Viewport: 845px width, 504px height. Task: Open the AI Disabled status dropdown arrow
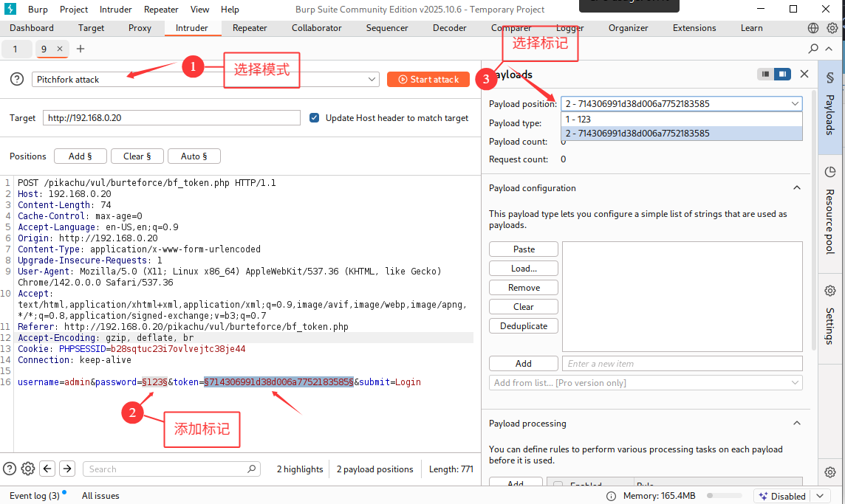[x=820, y=496]
